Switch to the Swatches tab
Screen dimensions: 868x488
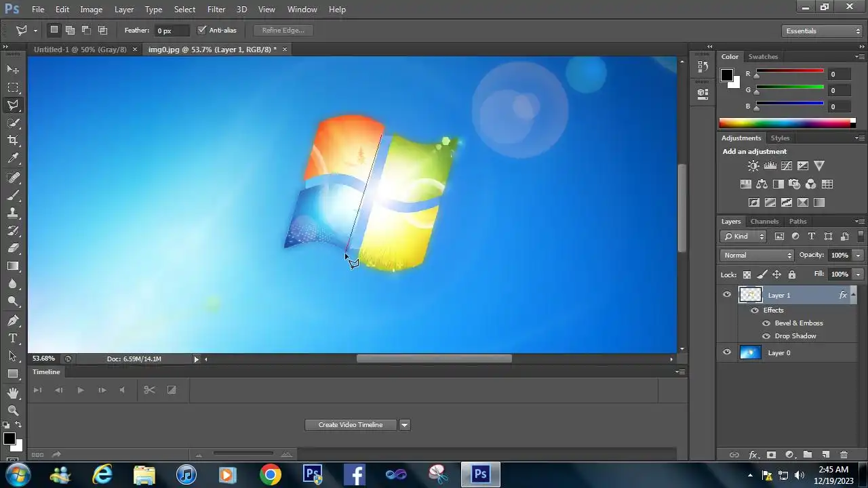pos(763,57)
